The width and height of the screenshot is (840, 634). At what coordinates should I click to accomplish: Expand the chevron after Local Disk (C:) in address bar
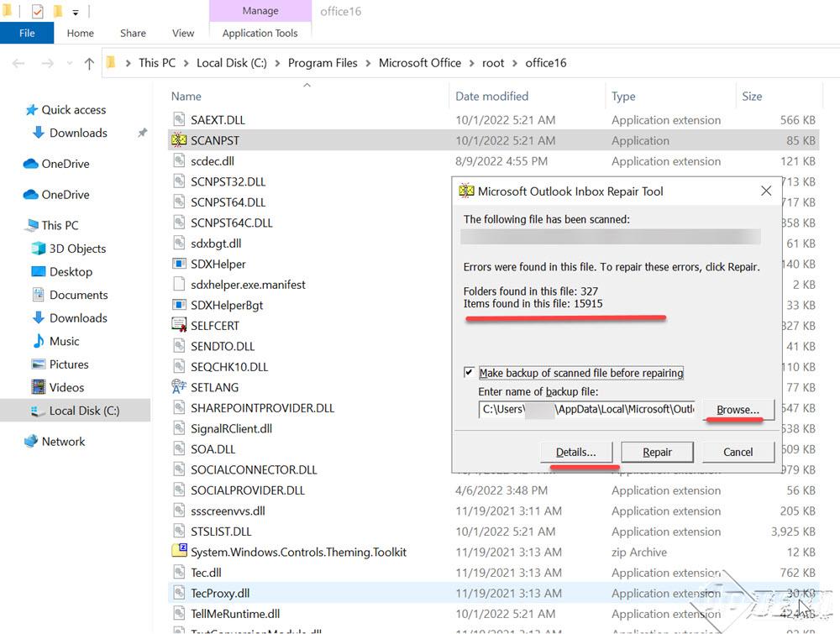(277, 63)
